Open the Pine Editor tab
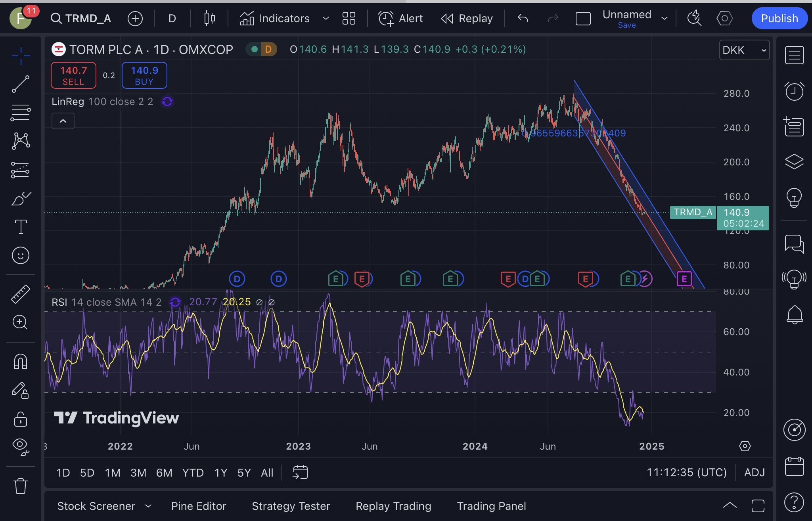Image resolution: width=812 pixels, height=521 pixels. coord(199,506)
